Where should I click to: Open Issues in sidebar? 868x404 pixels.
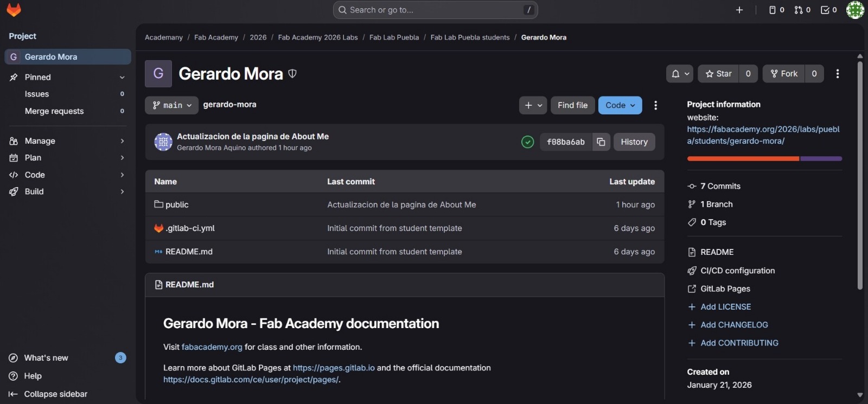pos(68,94)
